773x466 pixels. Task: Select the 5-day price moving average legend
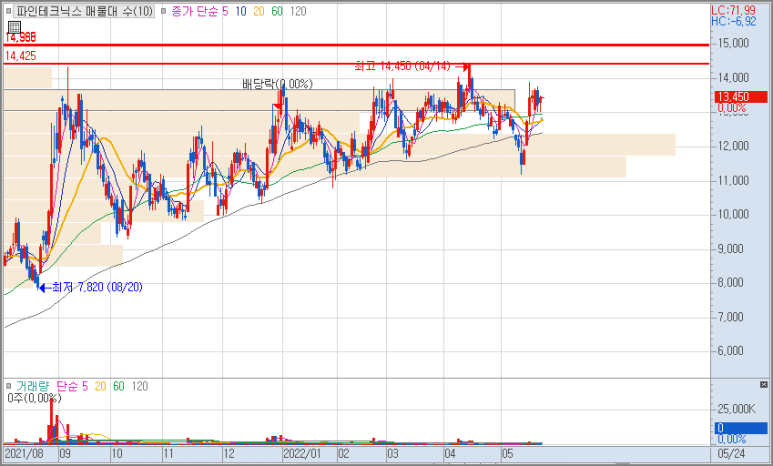pyautogui.click(x=225, y=11)
